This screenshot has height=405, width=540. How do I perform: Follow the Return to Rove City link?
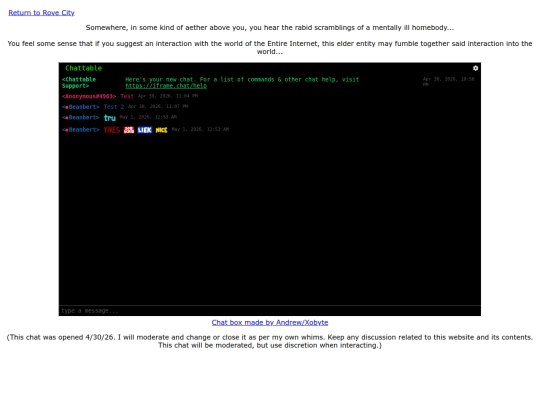(x=41, y=13)
